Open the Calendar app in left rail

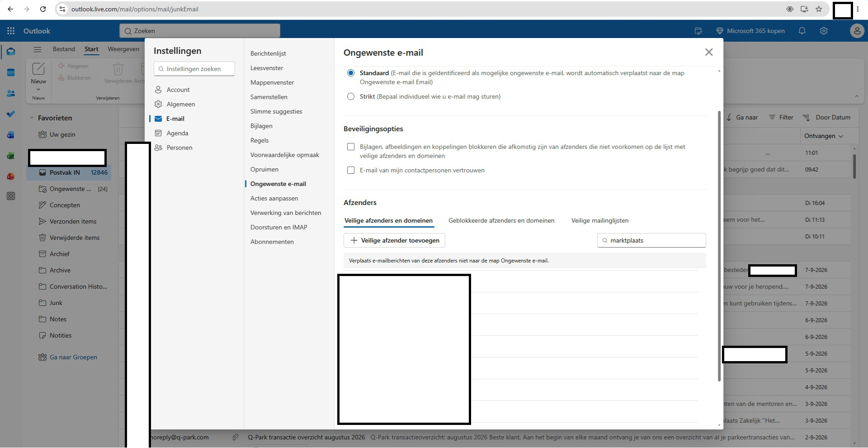[11, 72]
